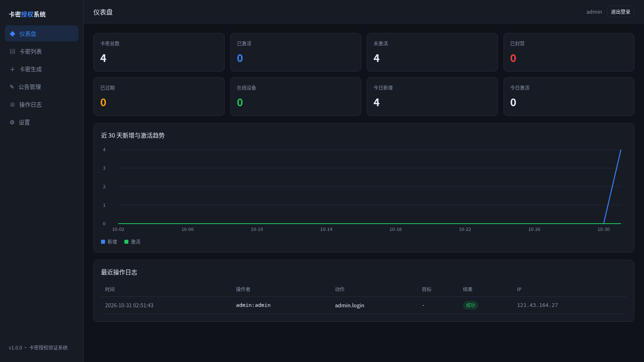Click the plus icon beside 卡密生成
The image size is (644, 362).
pyautogui.click(x=12, y=69)
